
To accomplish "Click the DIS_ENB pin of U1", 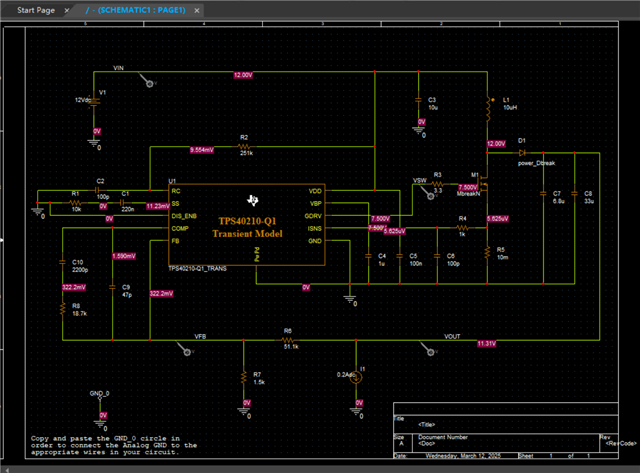I will coord(184,216).
